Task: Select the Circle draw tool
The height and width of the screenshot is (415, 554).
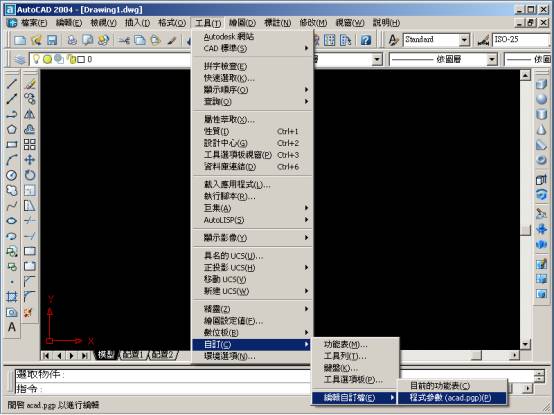Action: [12, 175]
